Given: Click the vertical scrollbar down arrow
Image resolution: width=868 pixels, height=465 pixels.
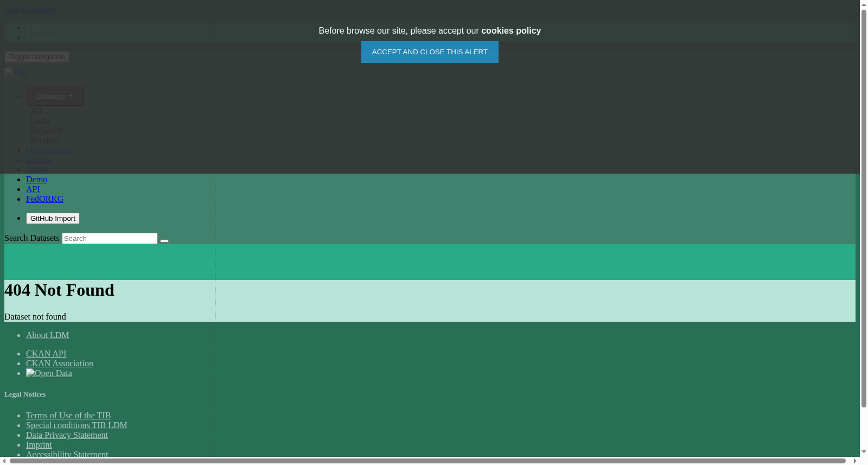Looking at the screenshot, I should click(x=864, y=452).
